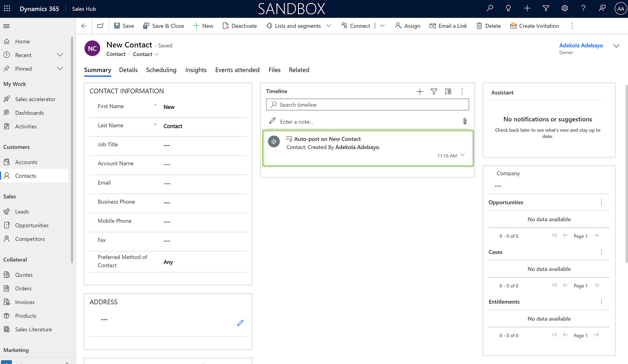Open the Contact form selector dropdown
The width and height of the screenshot is (628, 364).
[x=157, y=54]
